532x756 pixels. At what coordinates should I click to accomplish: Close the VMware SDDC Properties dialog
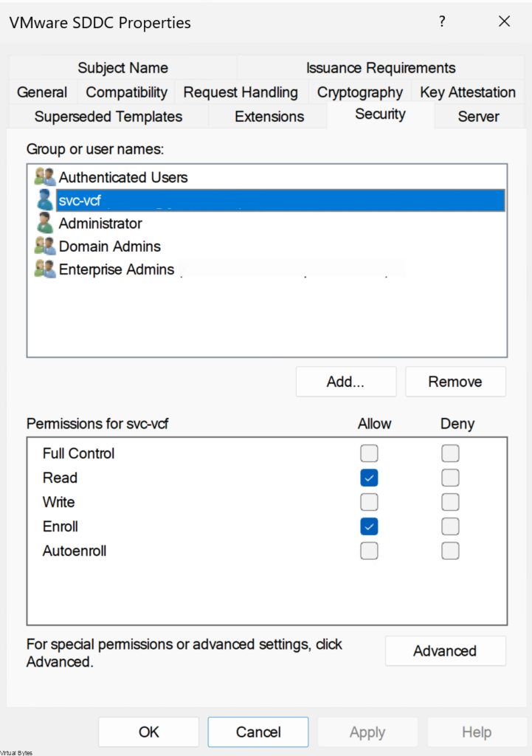coord(504,22)
